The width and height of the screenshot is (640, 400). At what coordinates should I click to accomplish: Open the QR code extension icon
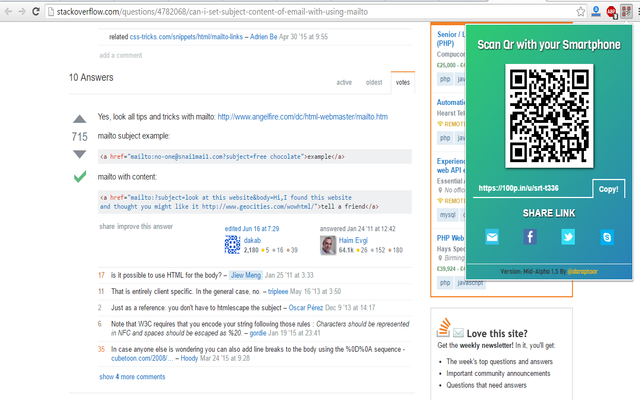(626, 11)
